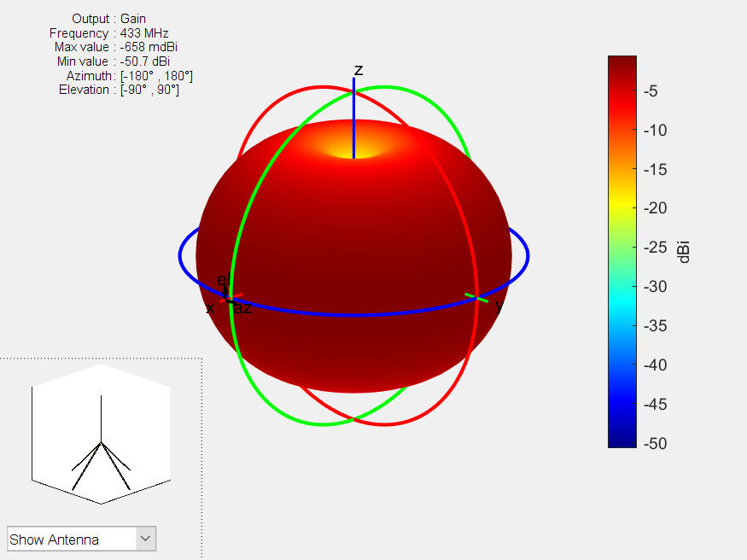Viewport: 747px width, 560px height.
Task: Click the Output : Gain text
Action: [x=108, y=19]
